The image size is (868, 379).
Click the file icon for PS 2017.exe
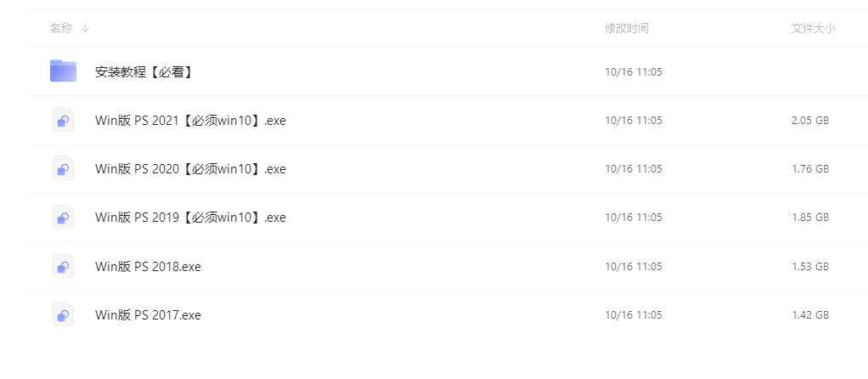(x=63, y=314)
